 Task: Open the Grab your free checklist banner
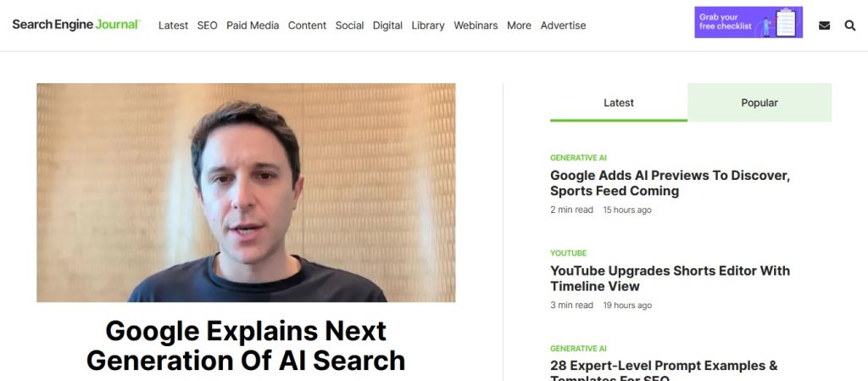click(748, 22)
